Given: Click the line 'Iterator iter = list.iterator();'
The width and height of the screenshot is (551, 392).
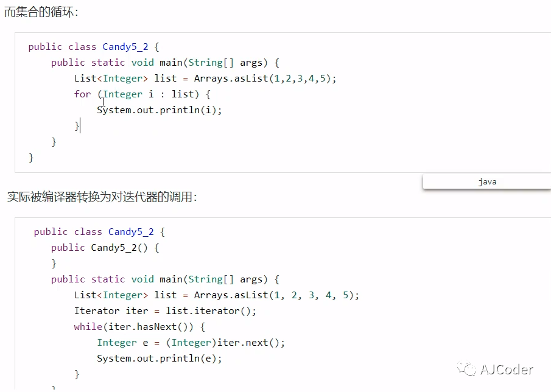Looking at the screenshot, I should 165,311.
